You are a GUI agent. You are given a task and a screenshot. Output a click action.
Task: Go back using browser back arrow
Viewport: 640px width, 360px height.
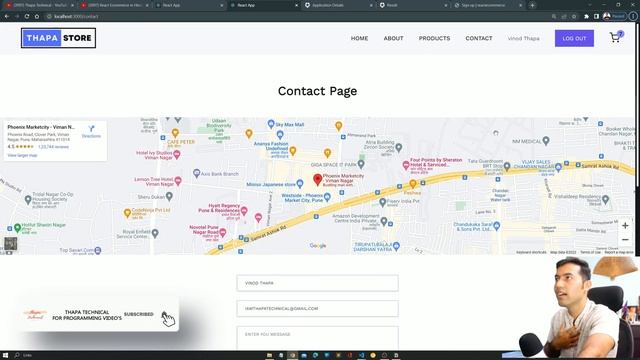pos(7,16)
